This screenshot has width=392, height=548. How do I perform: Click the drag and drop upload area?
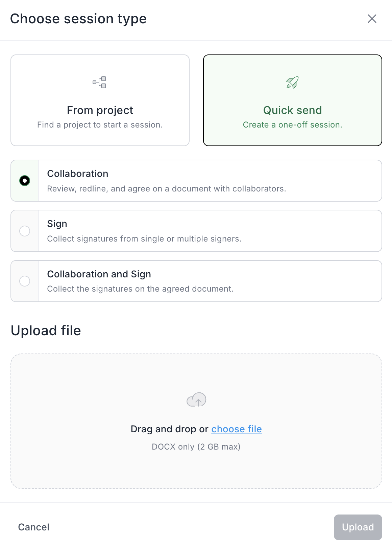196,379
